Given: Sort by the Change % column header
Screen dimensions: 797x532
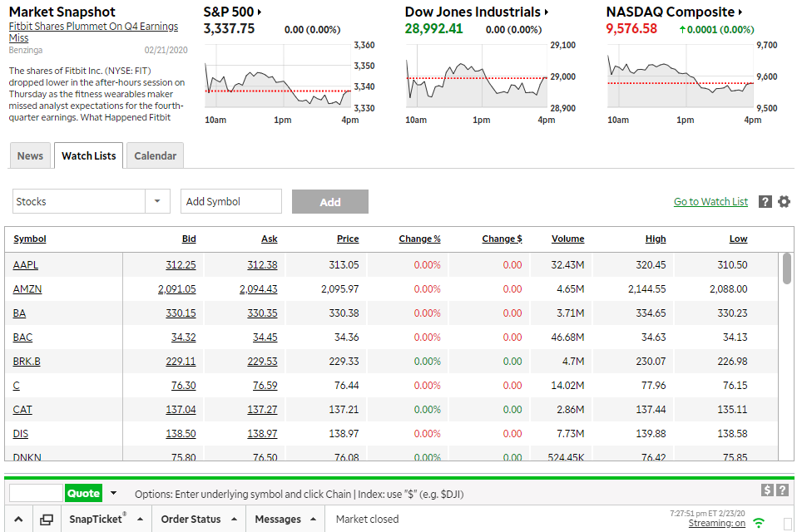Looking at the screenshot, I should pyautogui.click(x=419, y=239).
